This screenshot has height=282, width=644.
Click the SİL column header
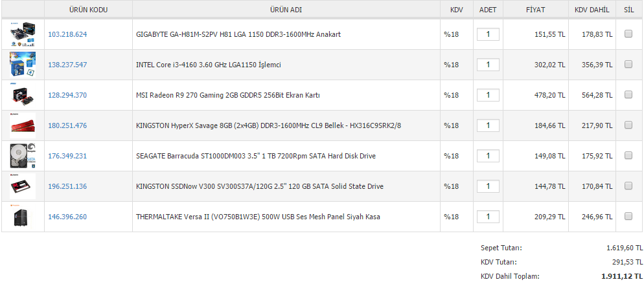(x=629, y=10)
